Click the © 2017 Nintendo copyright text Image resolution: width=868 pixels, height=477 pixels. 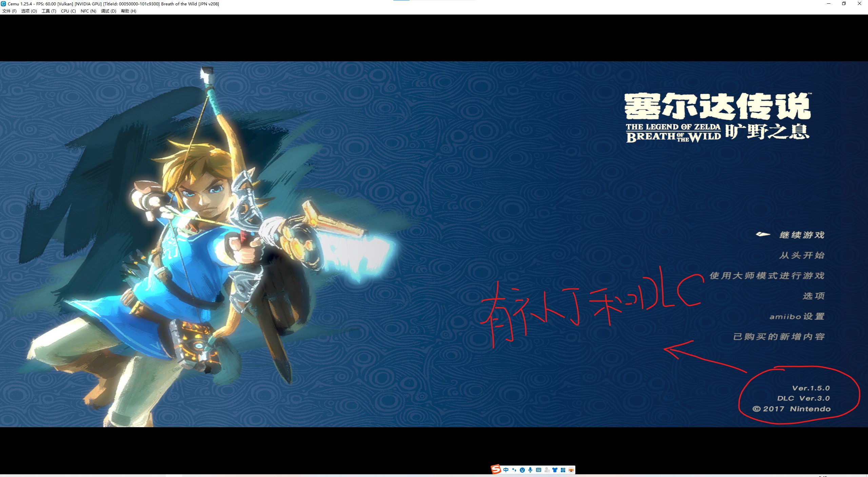(x=792, y=409)
